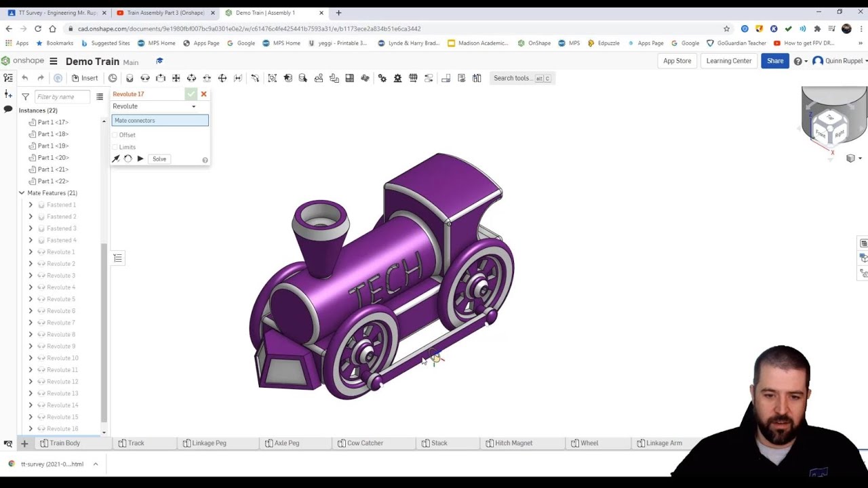Click the Mate connectors selection field
Viewport: 868px width, 488px height.
(160, 121)
